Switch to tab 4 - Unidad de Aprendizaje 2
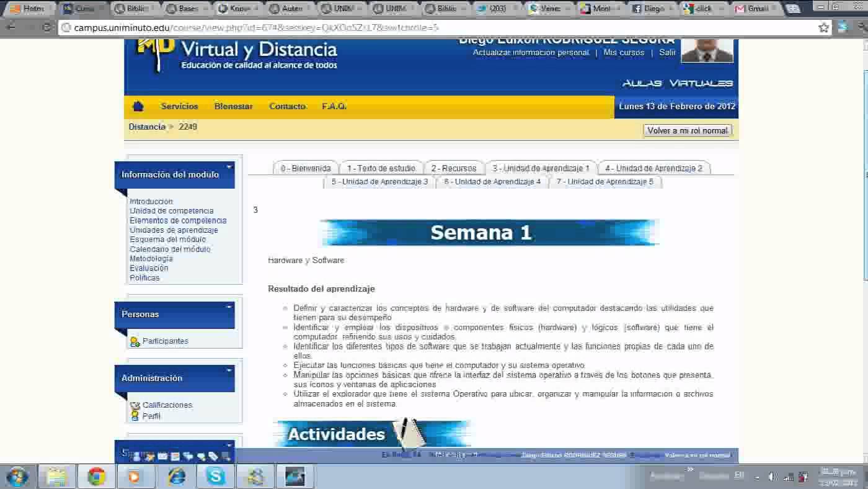This screenshot has height=489, width=868. click(653, 168)
